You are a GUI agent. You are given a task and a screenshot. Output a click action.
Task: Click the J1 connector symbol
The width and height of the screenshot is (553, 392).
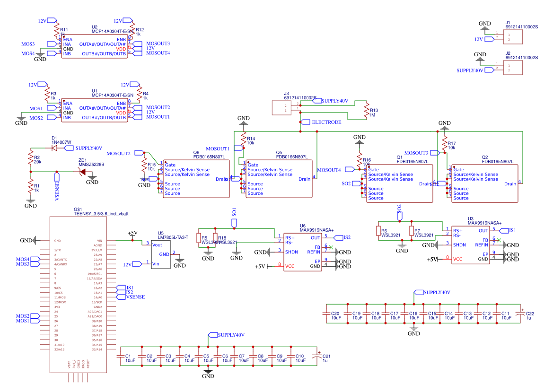click(x=512, y=37)
